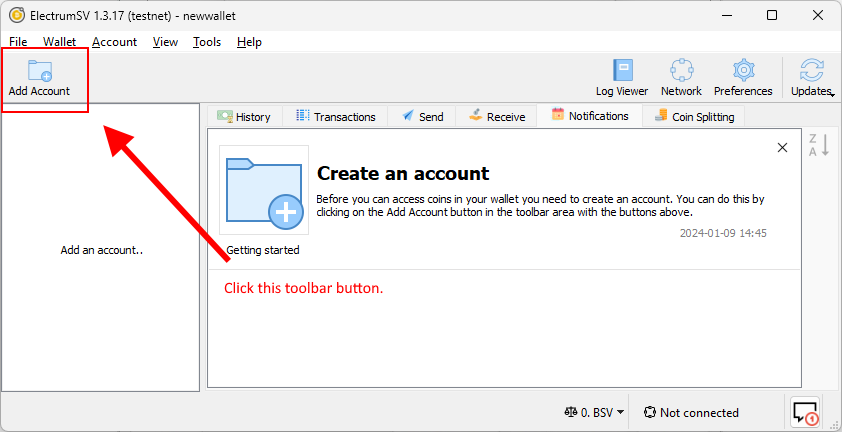The height and width of the screenshot is (432, 842).
Task: Click the ElectrumSV title bar logo
Action: click(x=17, y=16)
